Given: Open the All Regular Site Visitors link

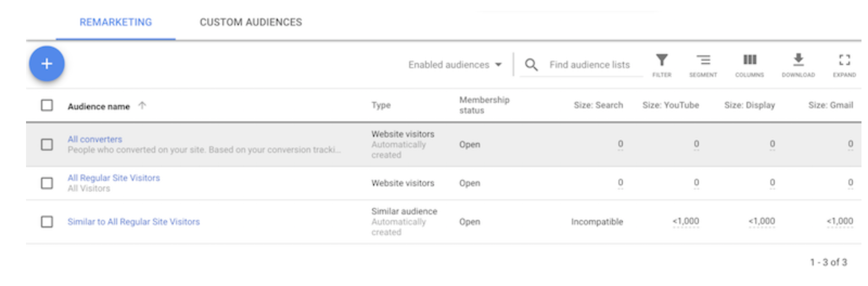Looking at the screenshot, I should pos(114,178).
